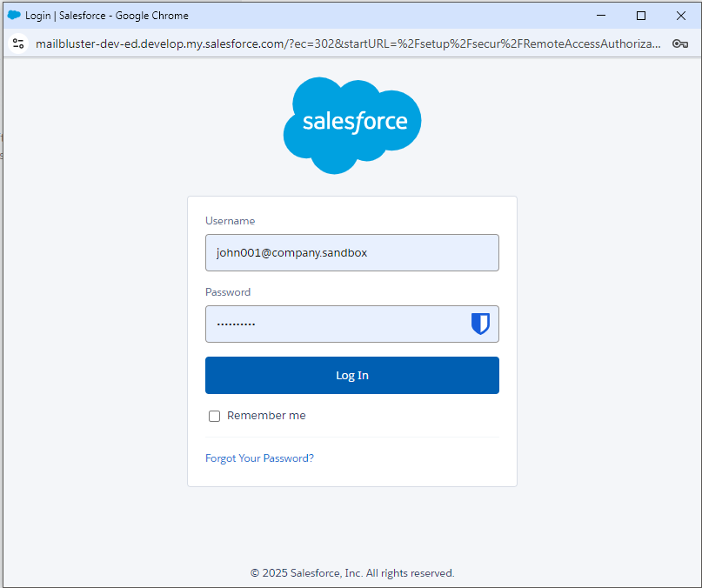Click the Salesforce favicon in title bar
The height and width of the screenshot is (588, 702).
[x=14, y=16]
